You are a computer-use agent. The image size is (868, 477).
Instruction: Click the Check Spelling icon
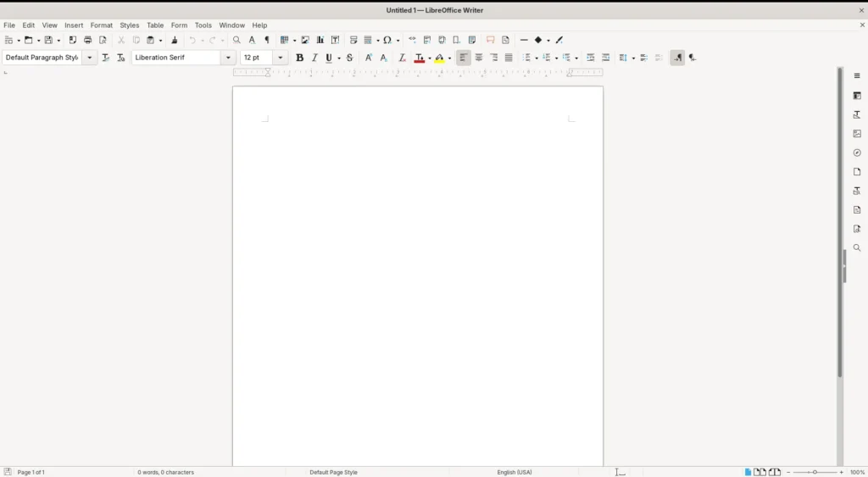252,40
